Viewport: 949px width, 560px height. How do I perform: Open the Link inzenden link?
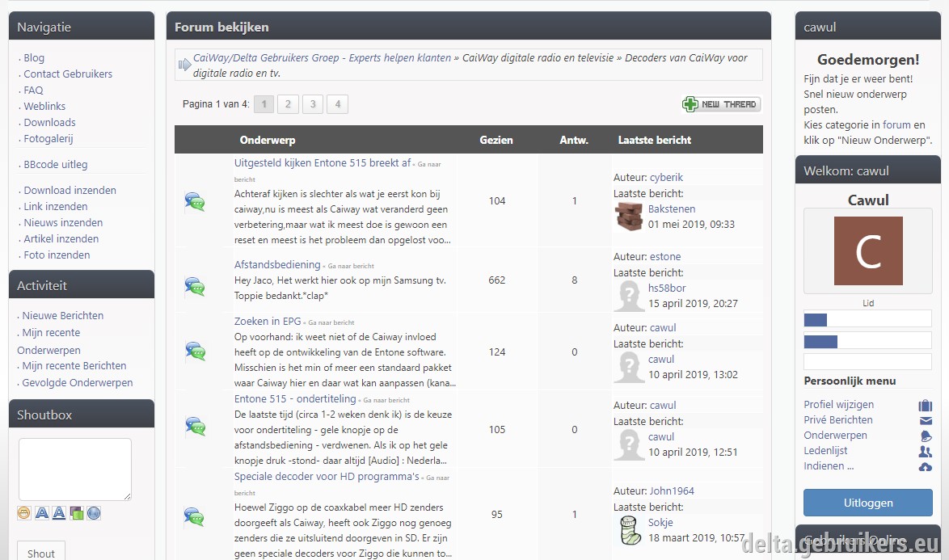[56, 207]
